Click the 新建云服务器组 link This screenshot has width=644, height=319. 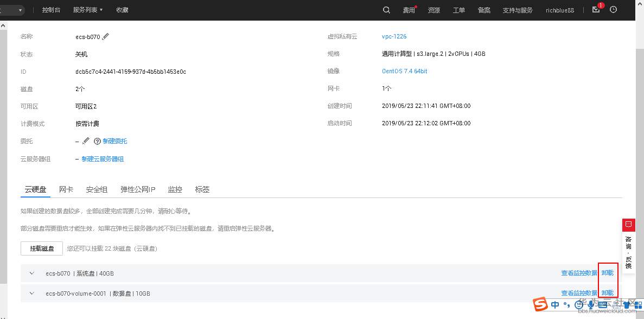click(x=103, y=159)
